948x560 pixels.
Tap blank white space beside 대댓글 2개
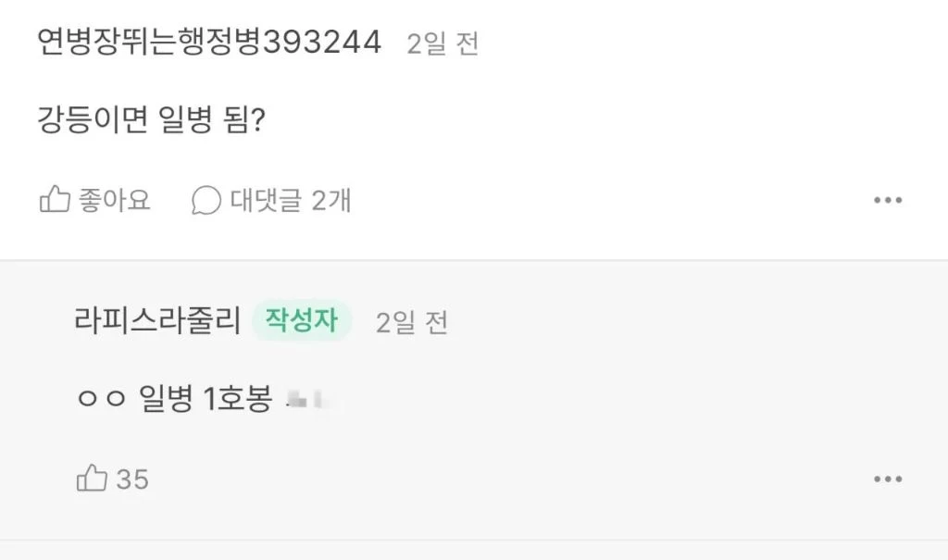(x=605, y=200)
